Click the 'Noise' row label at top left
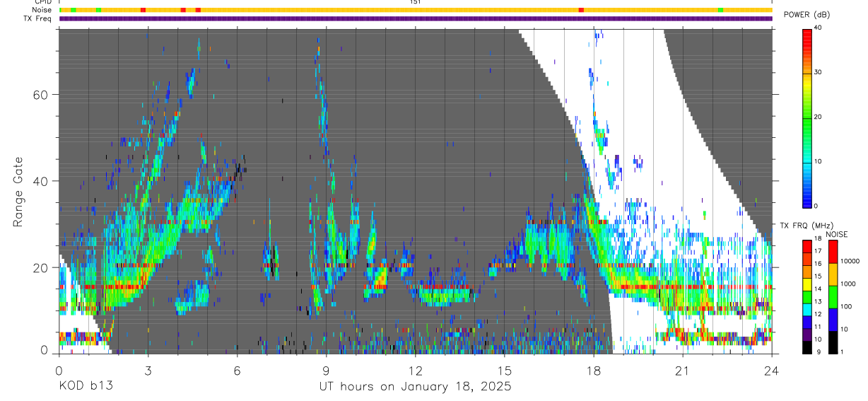The image size is (868, 401). (42, 10)
